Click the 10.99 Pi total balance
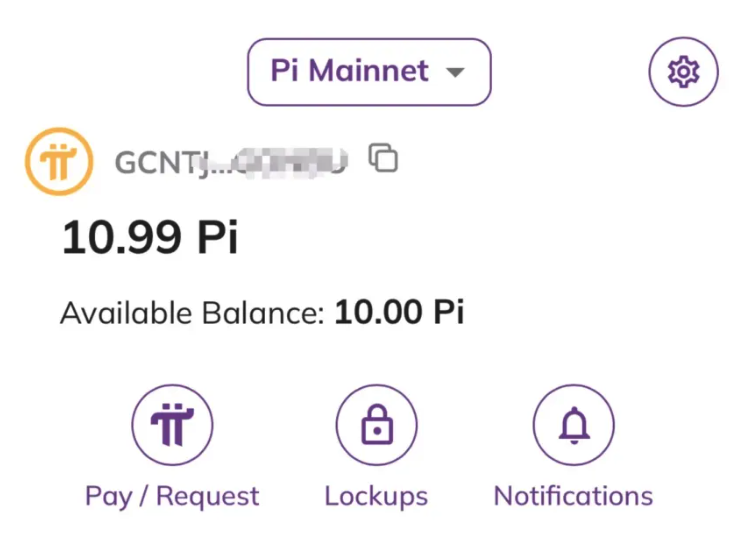Viewport: 747px width, 541px height. click(x=150, y=238)
